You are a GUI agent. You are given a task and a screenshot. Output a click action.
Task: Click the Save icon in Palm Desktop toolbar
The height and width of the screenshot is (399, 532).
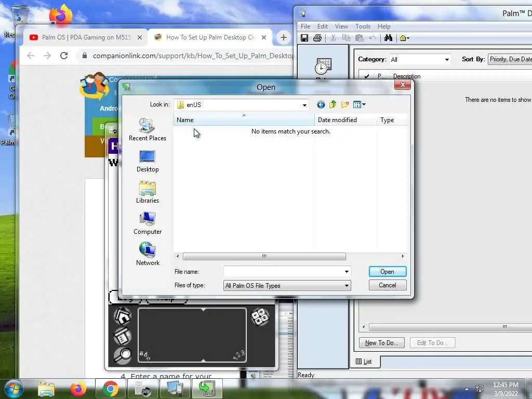tap(304, 38)
